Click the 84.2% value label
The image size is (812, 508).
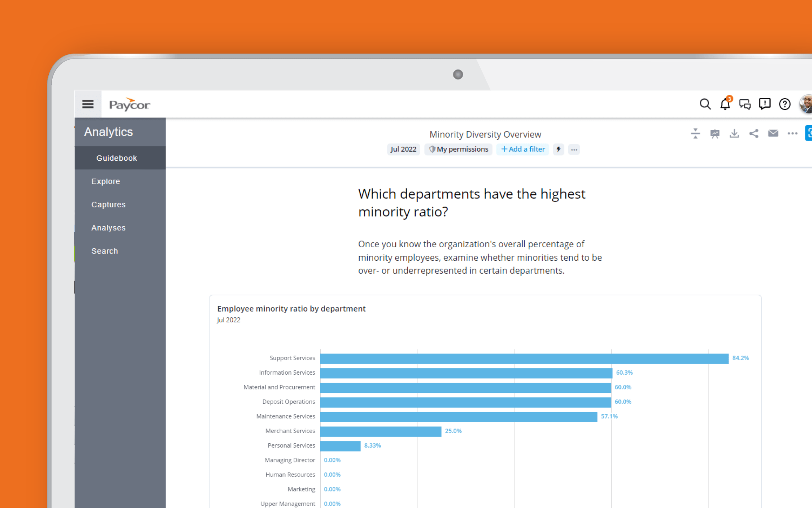[741, 358]
